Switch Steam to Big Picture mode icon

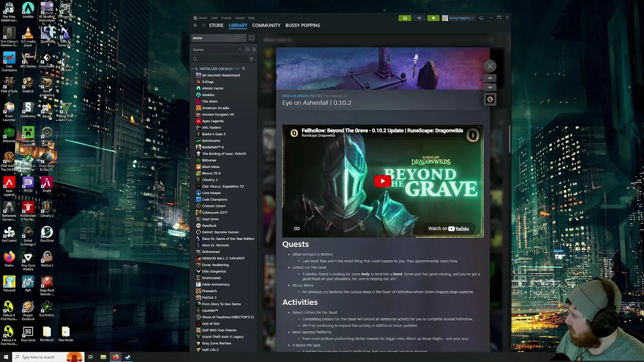(481, 18)
